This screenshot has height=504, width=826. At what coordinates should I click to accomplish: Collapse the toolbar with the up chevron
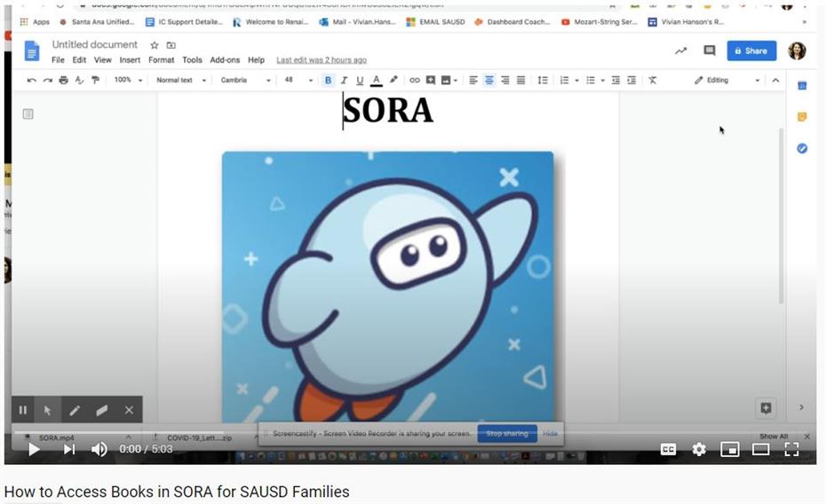(775, 81)
